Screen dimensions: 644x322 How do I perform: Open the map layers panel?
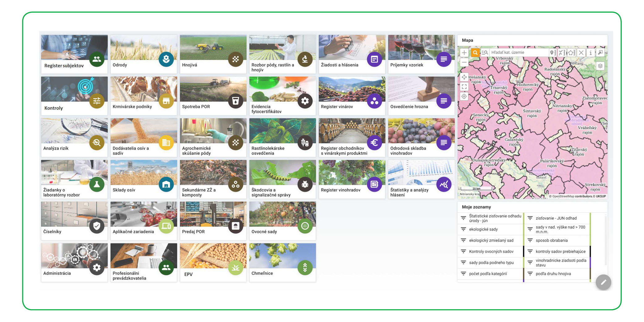[x=600, y=66]
